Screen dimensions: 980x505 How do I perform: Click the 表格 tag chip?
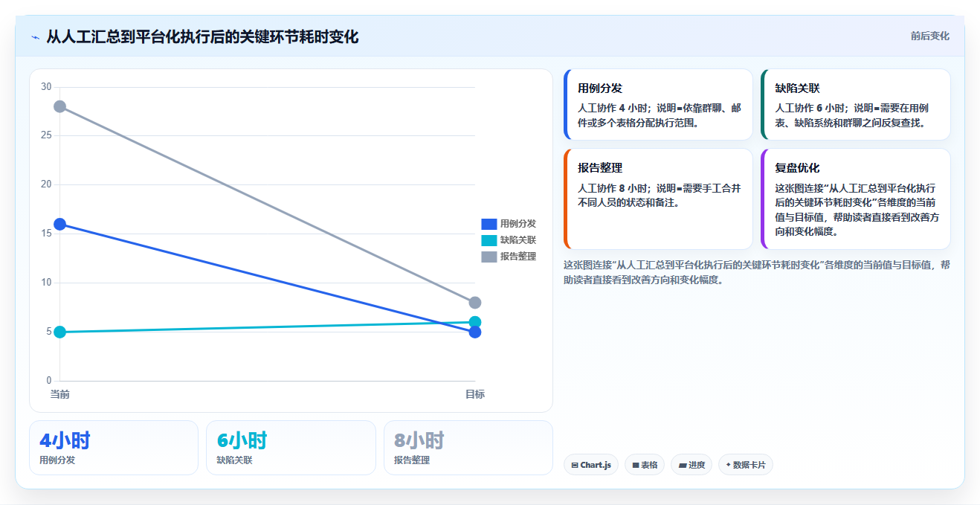coord(645,465)
